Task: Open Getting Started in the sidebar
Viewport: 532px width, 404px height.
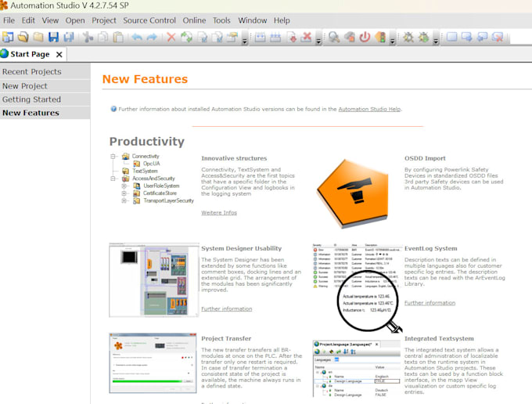Action: pos(45,99)
